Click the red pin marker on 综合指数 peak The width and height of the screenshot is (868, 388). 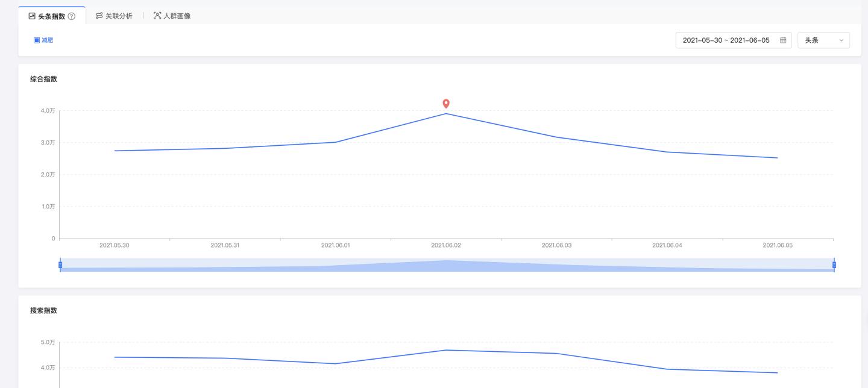(446, 104)
